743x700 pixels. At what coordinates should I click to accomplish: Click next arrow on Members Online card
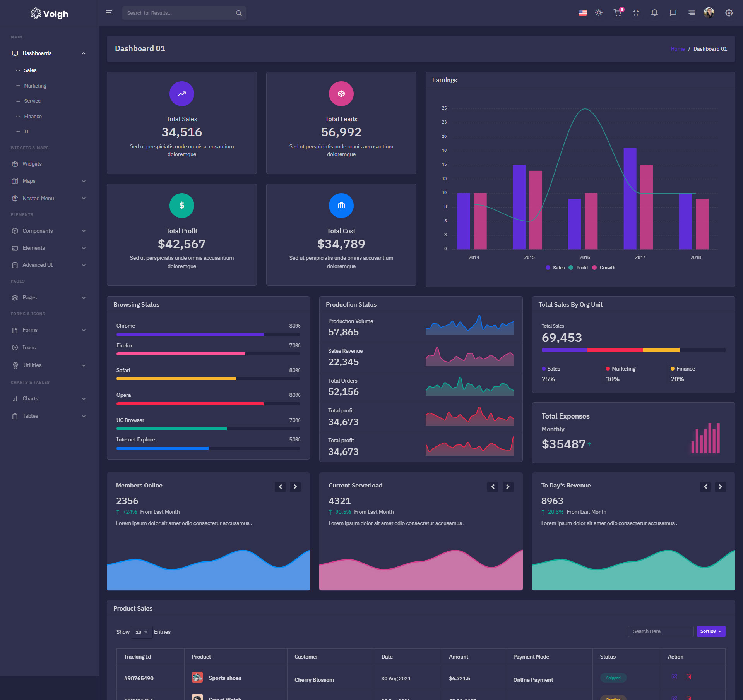click(x=295, y=487)
